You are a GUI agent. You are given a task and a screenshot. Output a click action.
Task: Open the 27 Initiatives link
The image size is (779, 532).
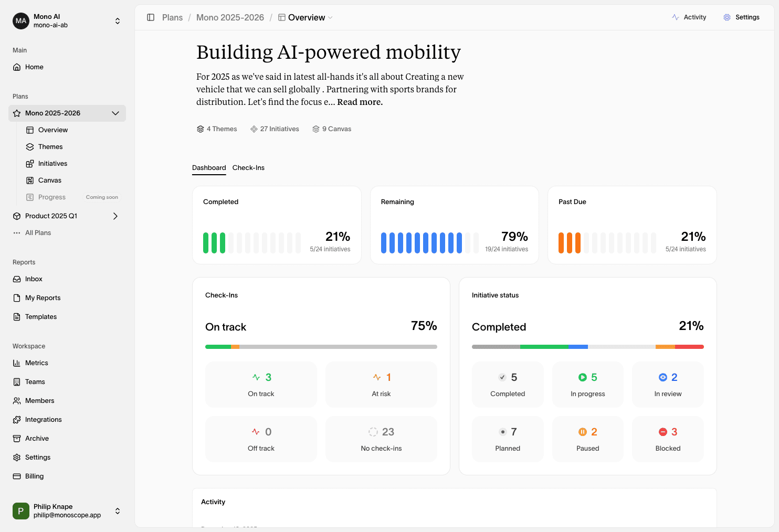275,129
